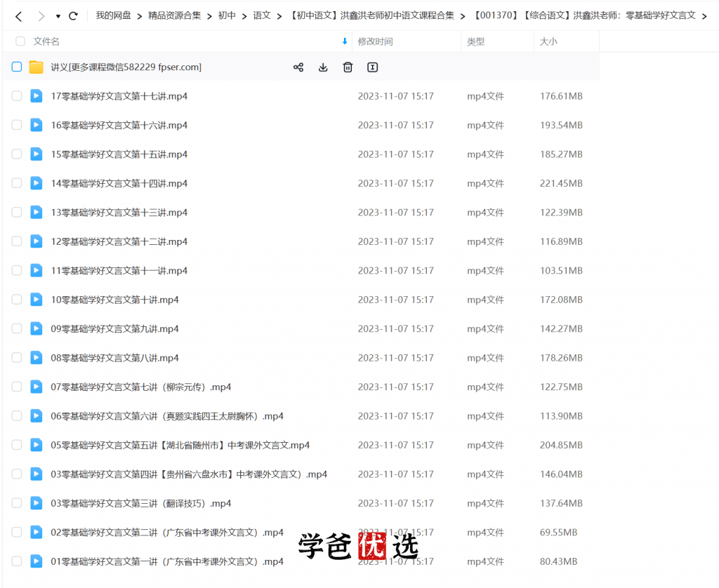Sort by 文件名 column header
Viewport: 719px width, 588px height.
[46, 41]
